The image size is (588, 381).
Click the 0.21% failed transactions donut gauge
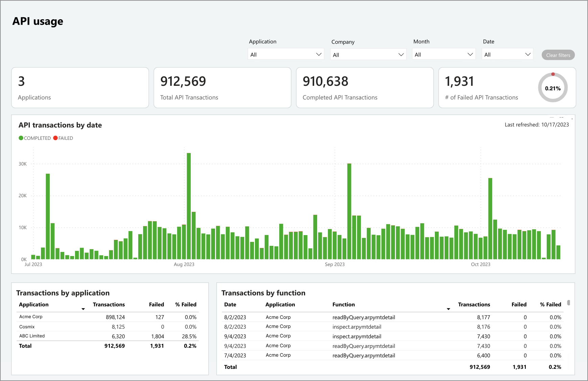point(552,88)
